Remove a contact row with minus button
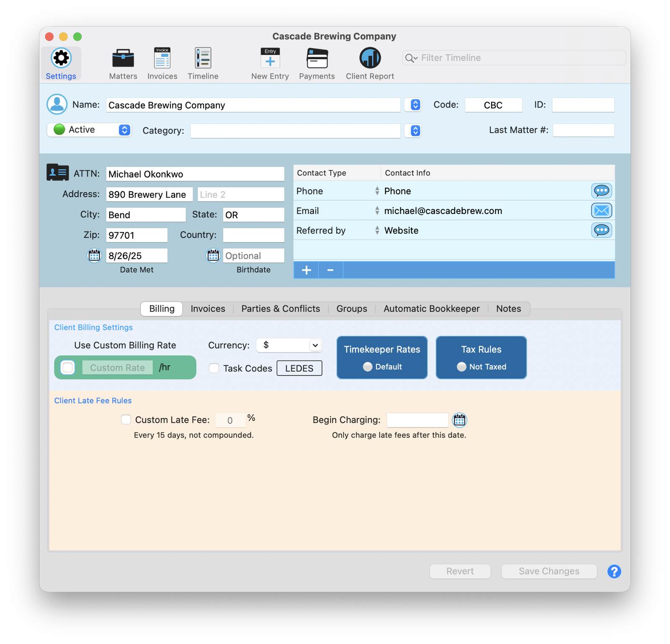The image size is (670, 644). coord(330,270)
